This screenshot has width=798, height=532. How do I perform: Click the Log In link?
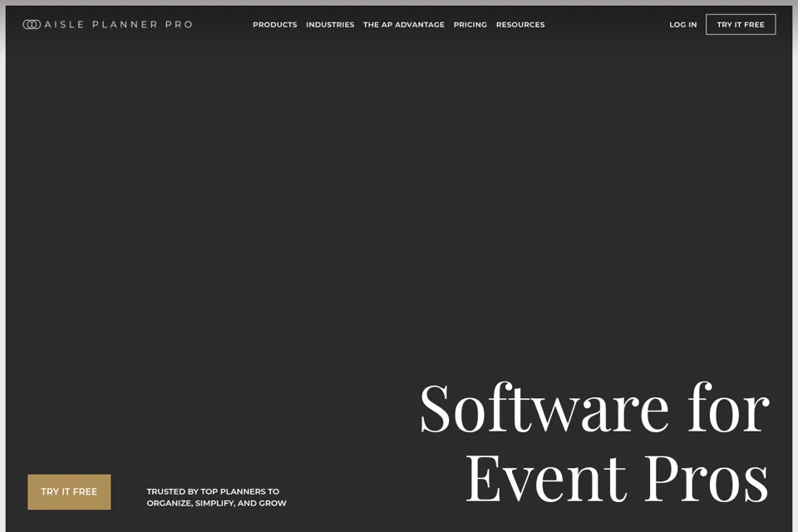click(x=683, y=24)
